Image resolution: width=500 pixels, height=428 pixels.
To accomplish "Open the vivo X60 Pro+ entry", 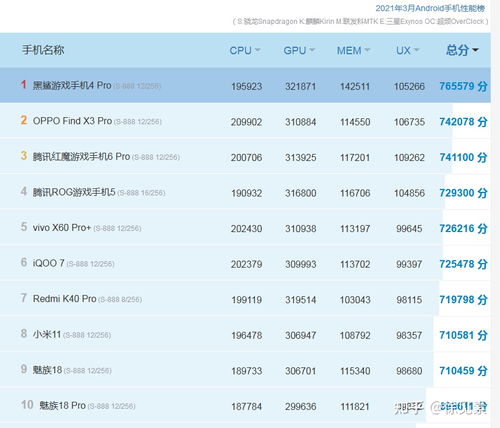I will coord(62,228).
